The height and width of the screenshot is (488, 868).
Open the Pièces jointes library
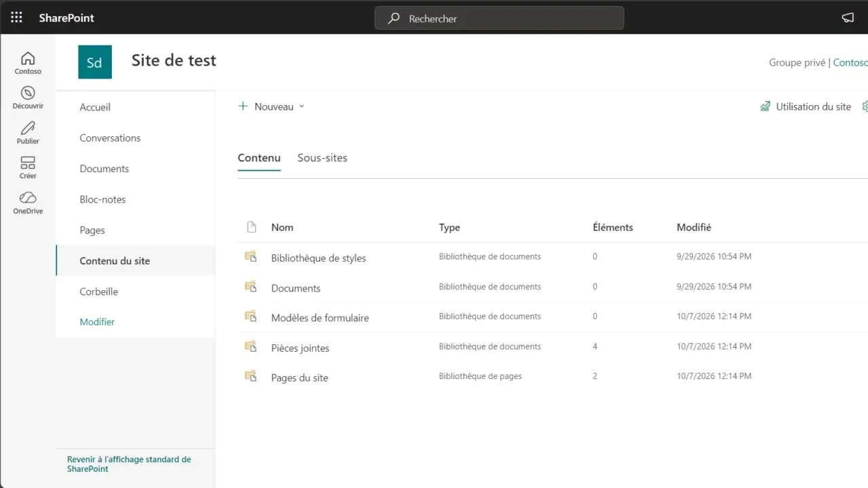click(x=300, y=348)
